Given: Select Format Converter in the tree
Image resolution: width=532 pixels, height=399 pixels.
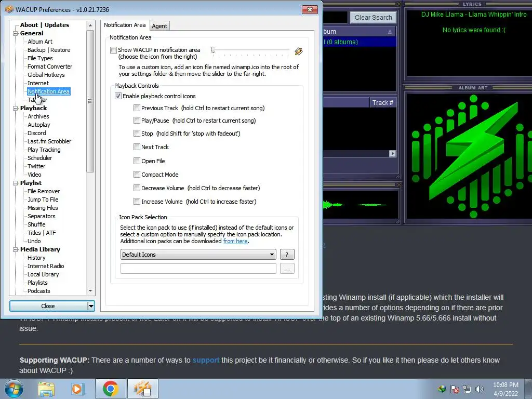Looking at the screenshot, I should (50, 66).
